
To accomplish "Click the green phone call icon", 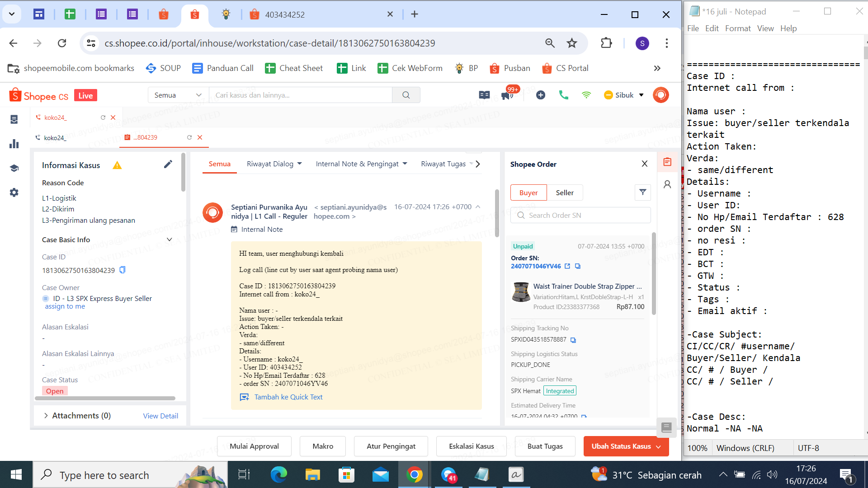I will click(x=563, y=95).
